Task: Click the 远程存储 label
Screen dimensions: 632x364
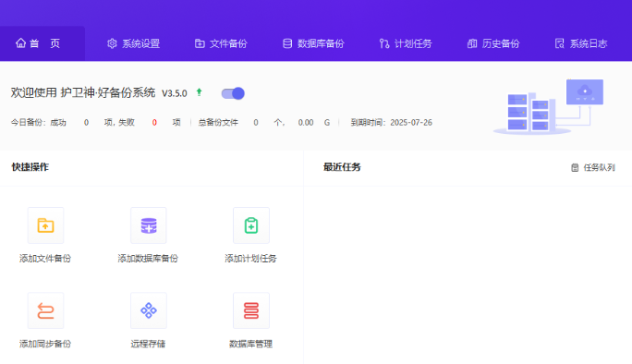Action: 148,344
